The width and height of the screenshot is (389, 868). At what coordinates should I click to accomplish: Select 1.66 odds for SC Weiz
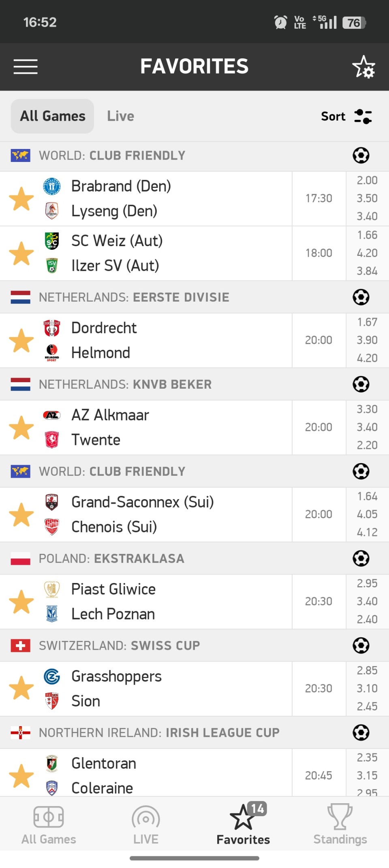click(367, 235)
